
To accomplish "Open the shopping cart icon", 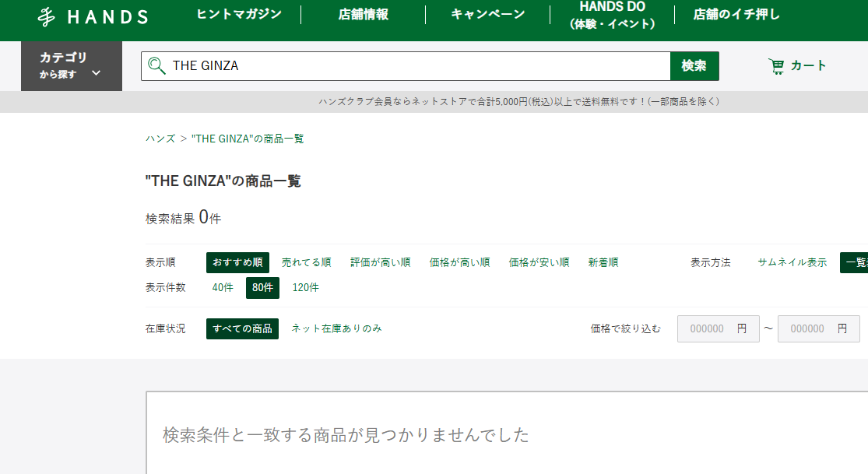I will point(776,66).
